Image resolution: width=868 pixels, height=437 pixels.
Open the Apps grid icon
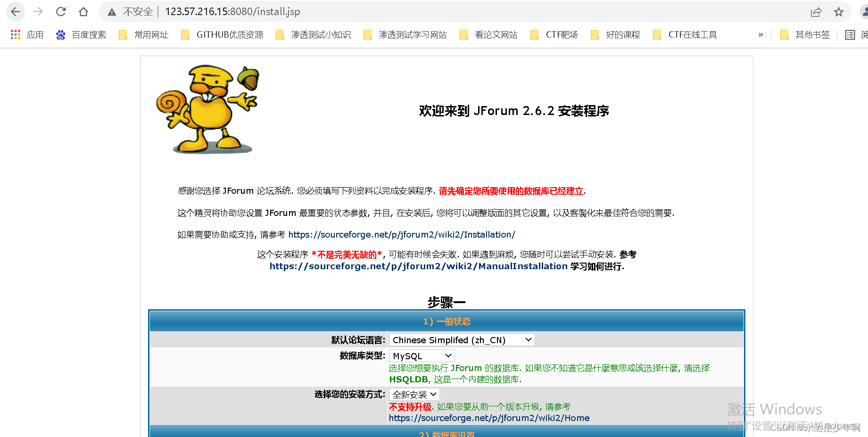[16, 34]
